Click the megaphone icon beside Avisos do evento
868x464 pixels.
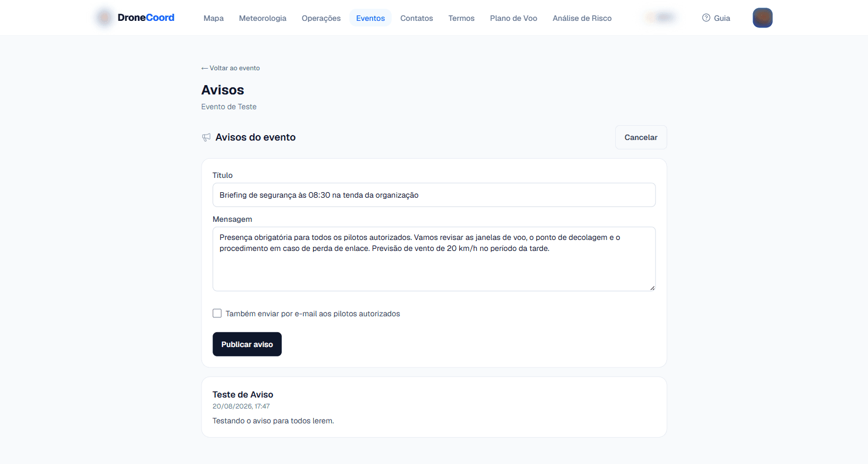tap(206, 137)
